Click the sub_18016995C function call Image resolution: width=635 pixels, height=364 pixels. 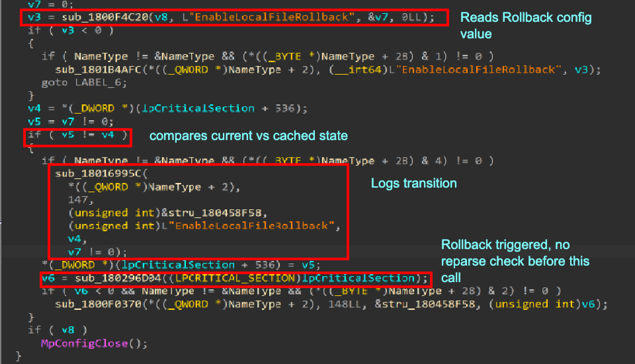tap(98, 173)
